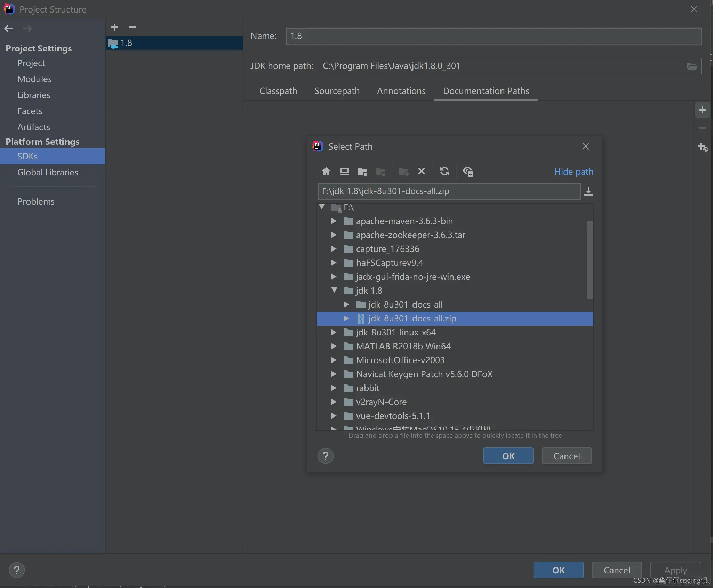Viewport: 713px width, 588px height.
Task: Collapse the jdk 1.8 folder
Action: 334,290
